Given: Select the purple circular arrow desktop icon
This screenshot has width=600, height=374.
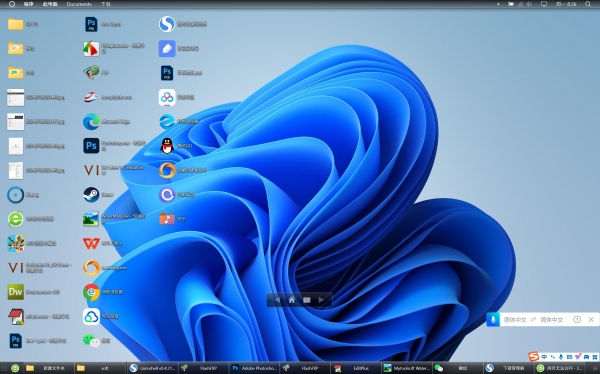Looking at the screenshot, I should pos(167,194).
